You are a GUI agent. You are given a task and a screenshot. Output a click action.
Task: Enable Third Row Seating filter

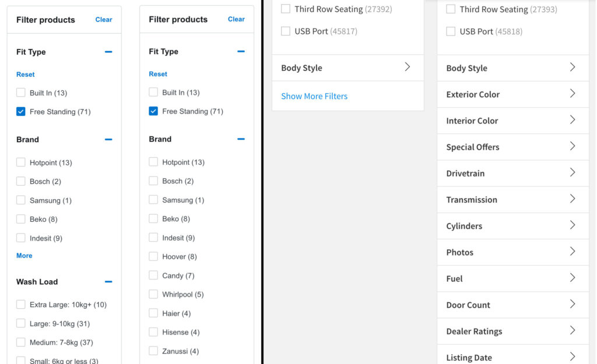click(285, 9)
